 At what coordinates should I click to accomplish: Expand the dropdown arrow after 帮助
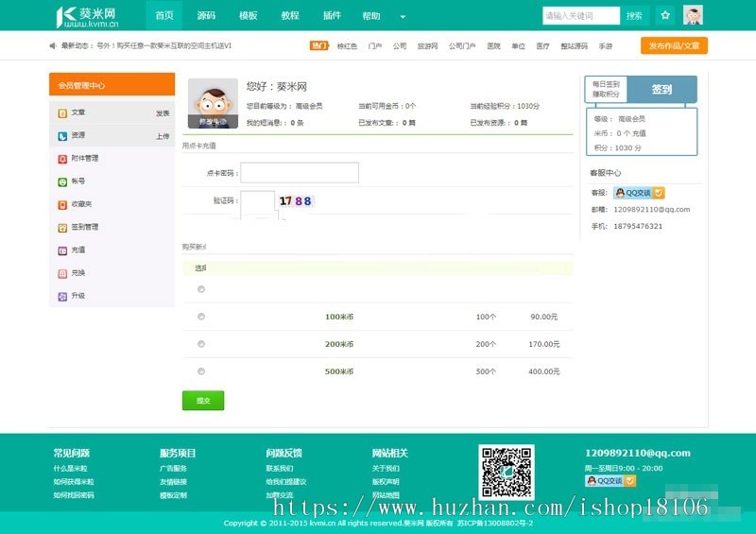tap(403, 16)
